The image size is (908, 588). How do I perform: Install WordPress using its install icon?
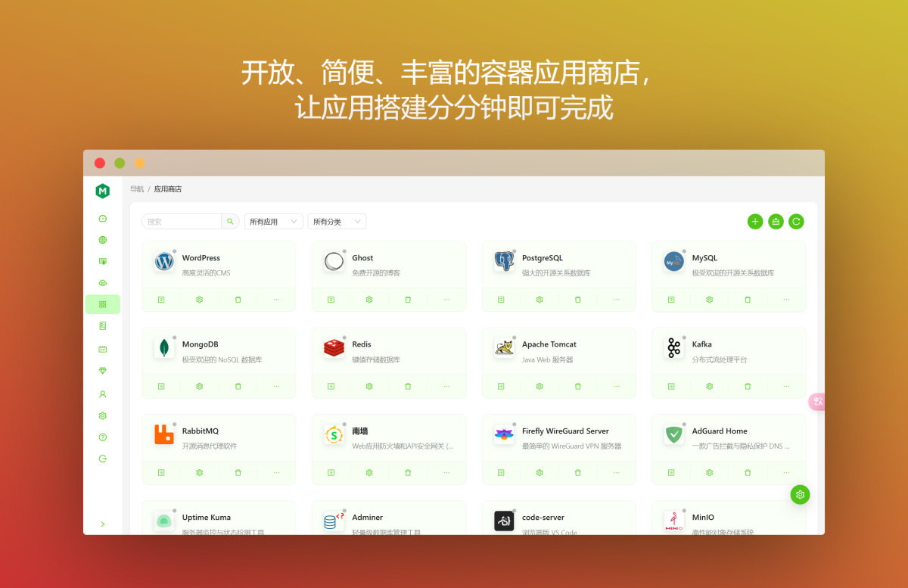(161, 300)
